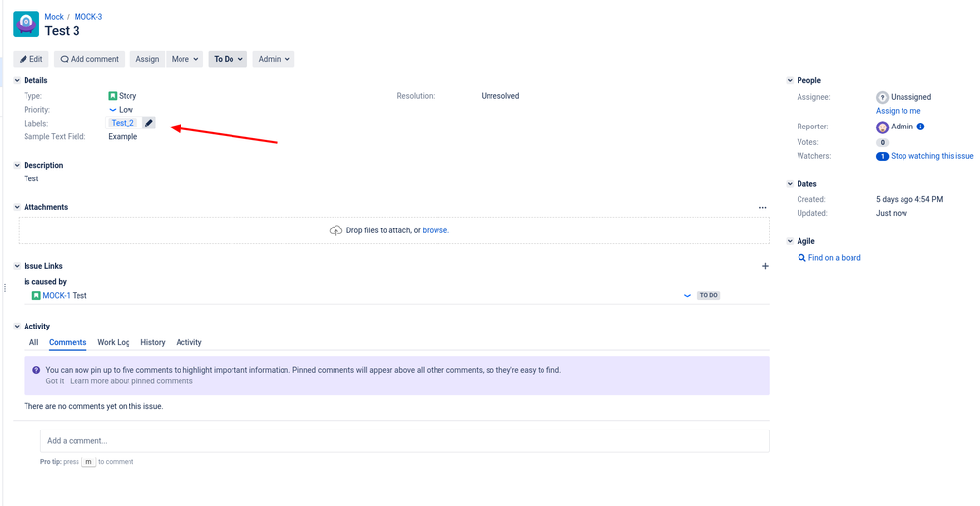Switch to the History tab
Screen dimensions: 980x506
[153, 342]
